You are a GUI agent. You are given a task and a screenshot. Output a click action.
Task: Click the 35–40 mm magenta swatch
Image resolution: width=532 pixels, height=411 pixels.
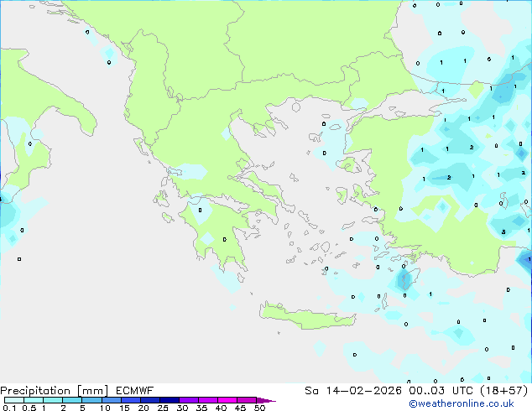coord(207,400)
